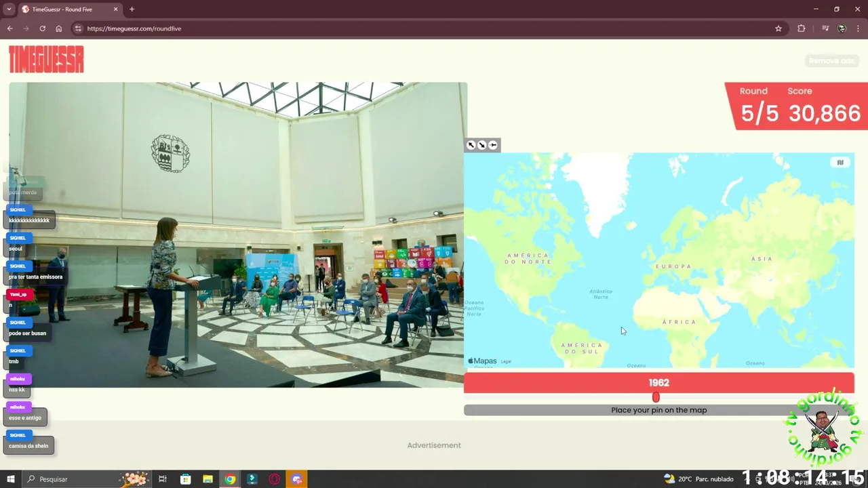Open the media controls icon in toolbar
The height and width of the screenshot is (488, 868).
[x=825, y=28]
